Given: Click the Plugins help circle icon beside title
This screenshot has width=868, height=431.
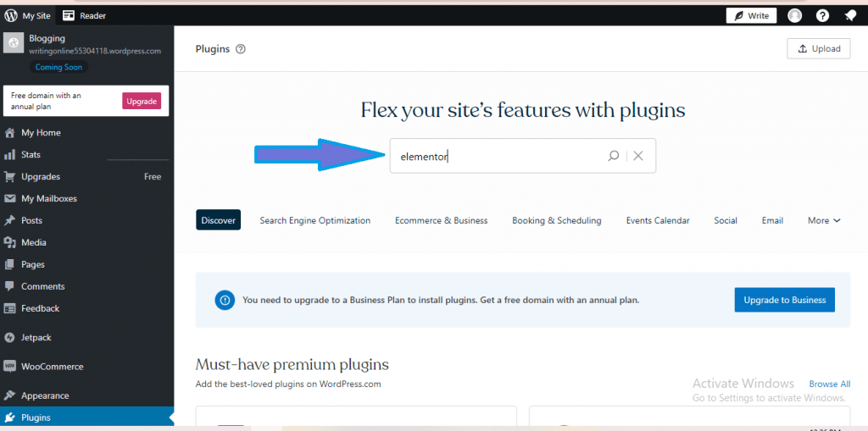Looking at the screenshot, I should pos(240,48).
